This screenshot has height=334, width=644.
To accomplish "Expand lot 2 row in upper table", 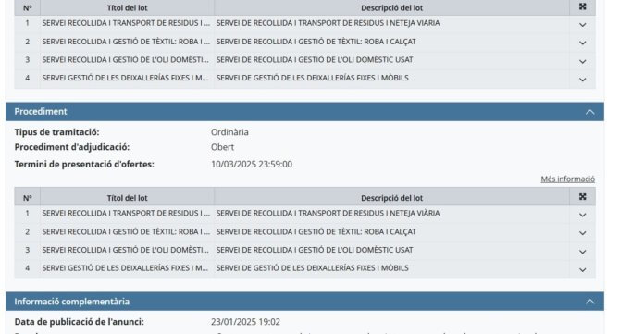I will pos(582,43).
